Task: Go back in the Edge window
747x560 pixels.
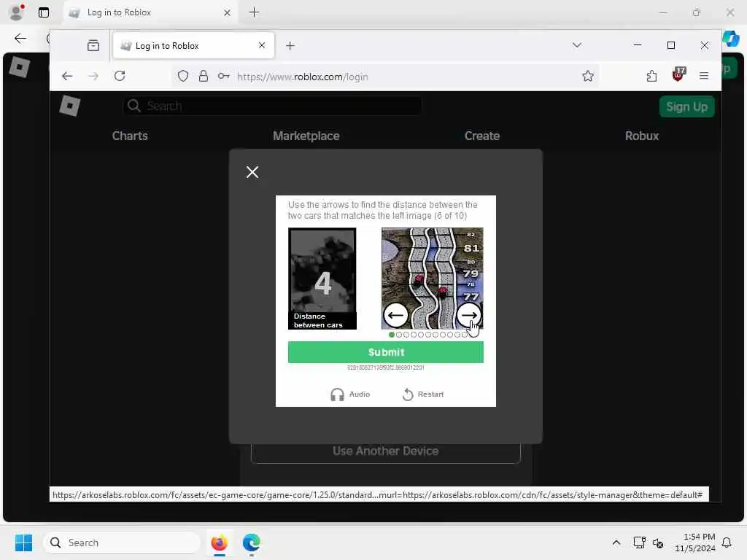Action: tap(20, 39)
